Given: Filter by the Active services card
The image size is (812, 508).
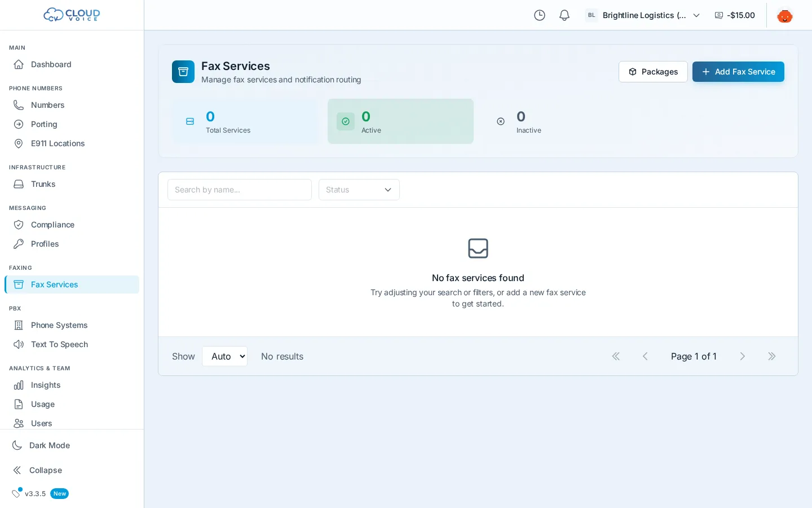Looking at the screenshot, I should click(400, 121).
